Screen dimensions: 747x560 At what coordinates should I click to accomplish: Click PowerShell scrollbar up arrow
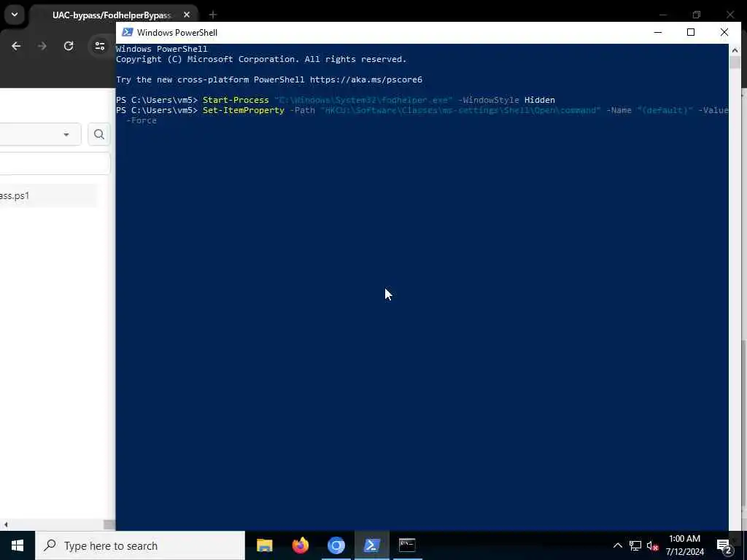735,50
